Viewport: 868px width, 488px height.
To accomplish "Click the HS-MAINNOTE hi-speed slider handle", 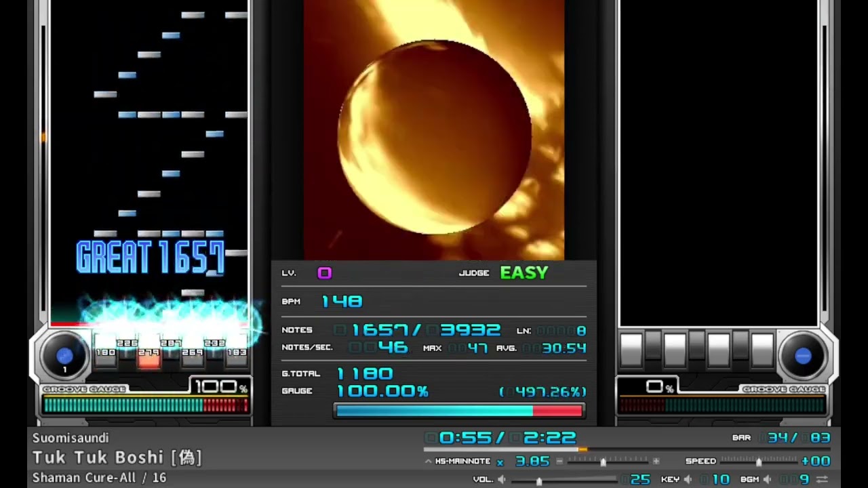I will tap(604, 462).
